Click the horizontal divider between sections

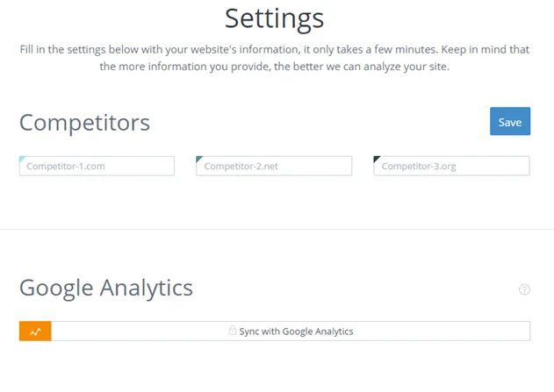pos(277,230)
